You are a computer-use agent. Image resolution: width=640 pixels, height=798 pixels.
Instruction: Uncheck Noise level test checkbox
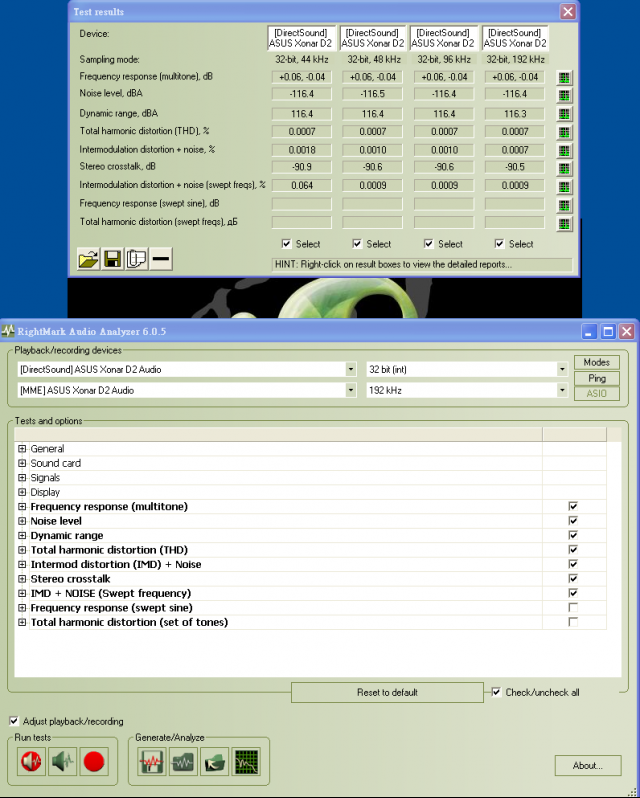click(x=573, y=521)
